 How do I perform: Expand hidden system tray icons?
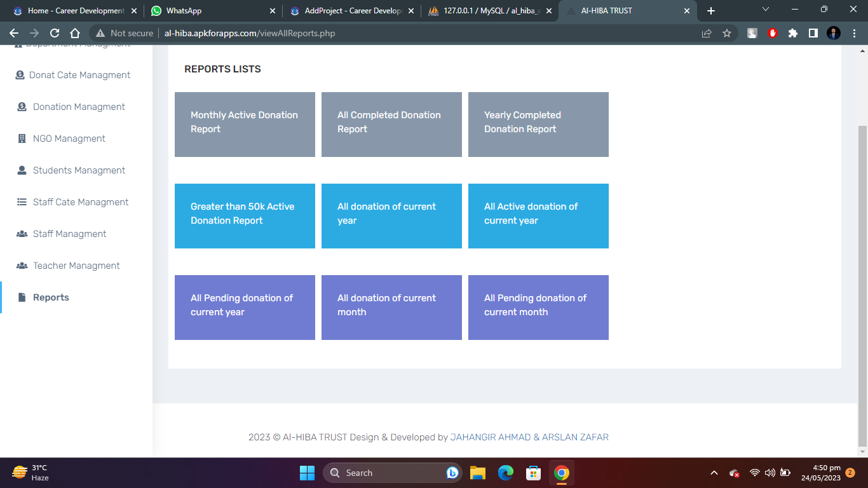(714, 473)
